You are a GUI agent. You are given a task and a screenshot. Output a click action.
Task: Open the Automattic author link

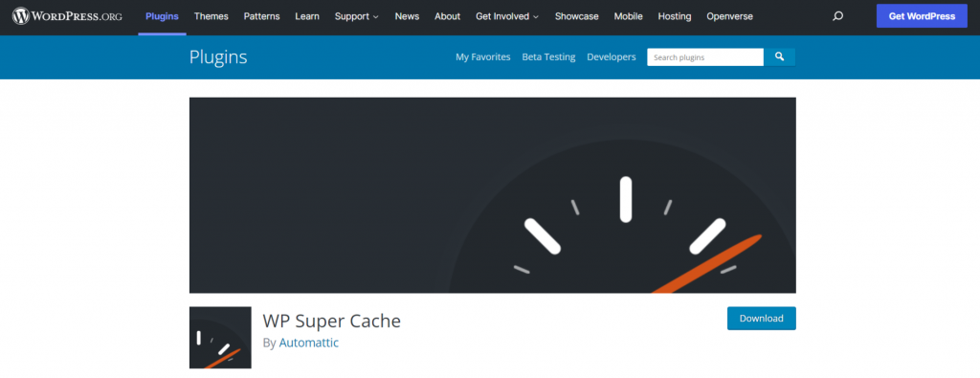click(309, 343)
